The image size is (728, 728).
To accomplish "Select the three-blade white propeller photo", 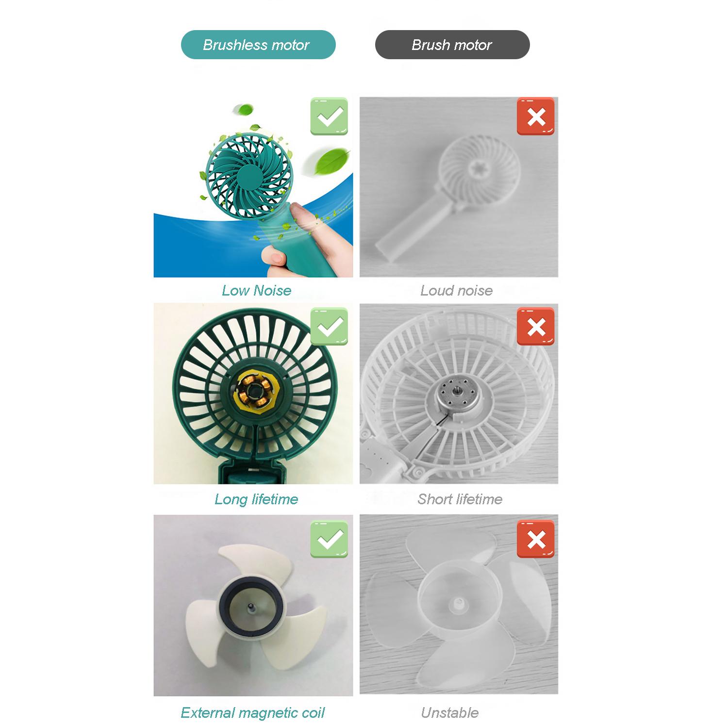I will pos(253,605).
